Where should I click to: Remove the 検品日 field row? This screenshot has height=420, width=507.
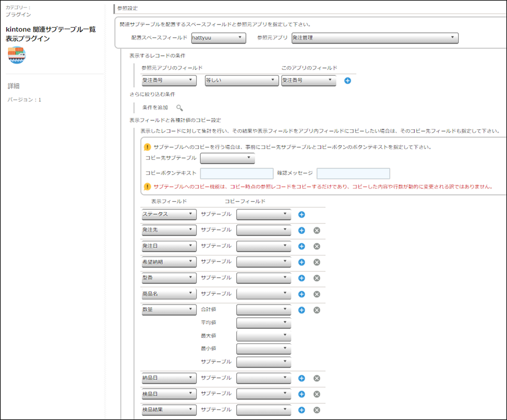pyautogui.click(x=317, y=394)
